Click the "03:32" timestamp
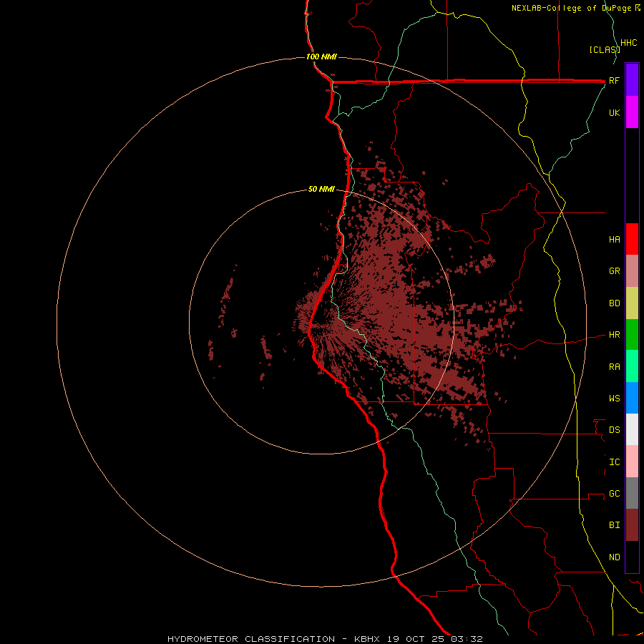 [x=467, y=639]
